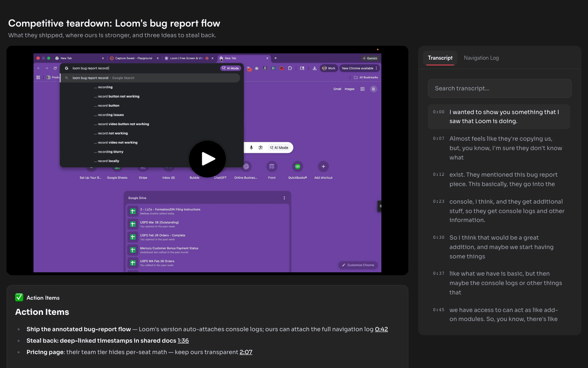Select transcript timestamp 0:00

pos(439,112)
